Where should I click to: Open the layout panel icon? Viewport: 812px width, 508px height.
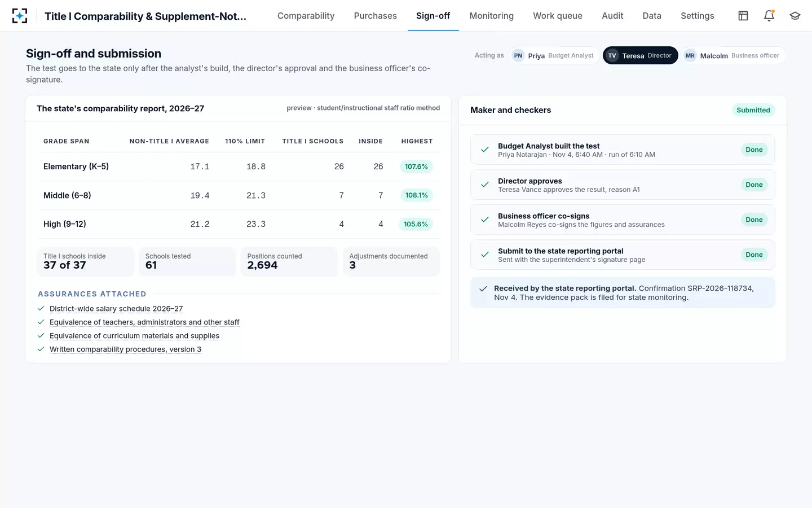[x=743, y=16]
